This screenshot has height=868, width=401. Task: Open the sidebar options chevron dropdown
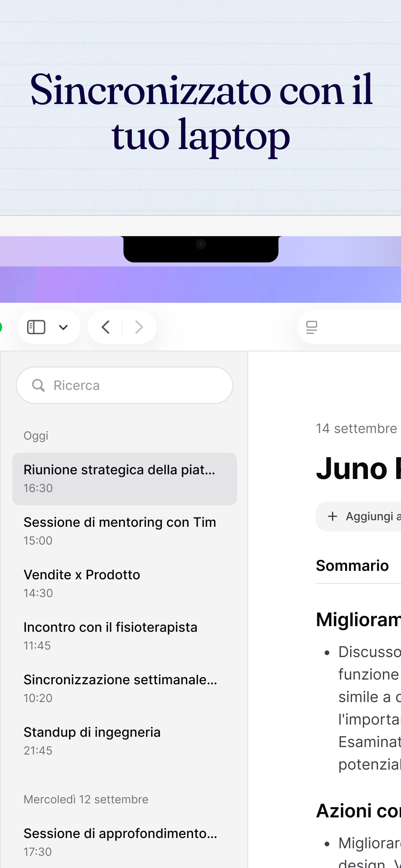pyautogui.click(x=63, y=327)
